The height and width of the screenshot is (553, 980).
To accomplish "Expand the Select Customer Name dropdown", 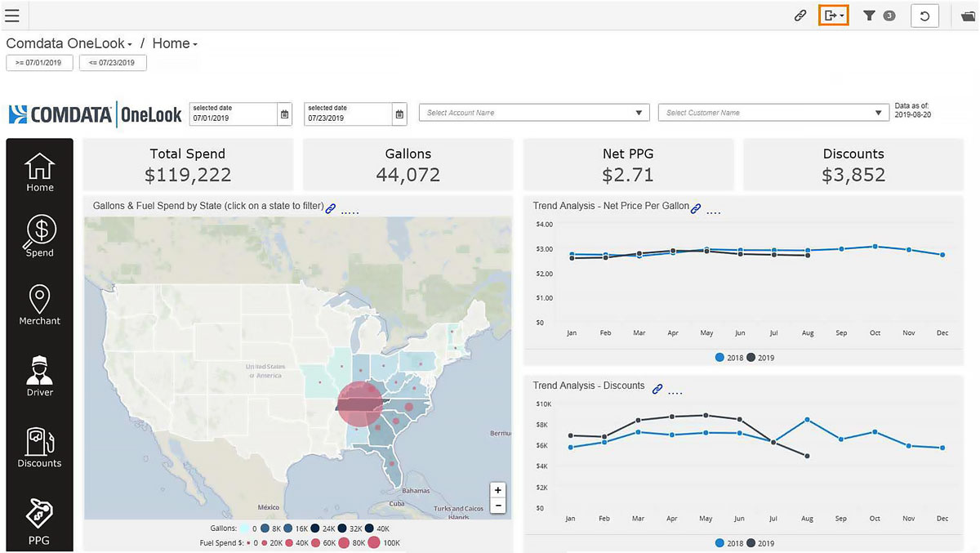I will [x=878, y=113].
